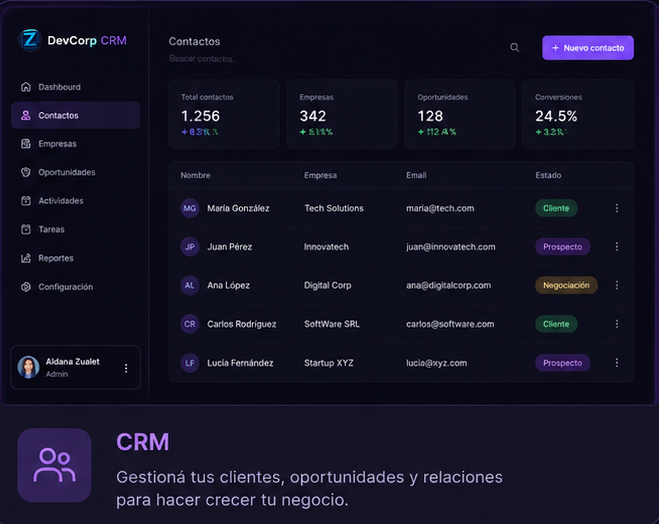Open the Empresas 342 stat card
Image resolution: width=659 pixels, height=524 pixels.
pos(342,114)
